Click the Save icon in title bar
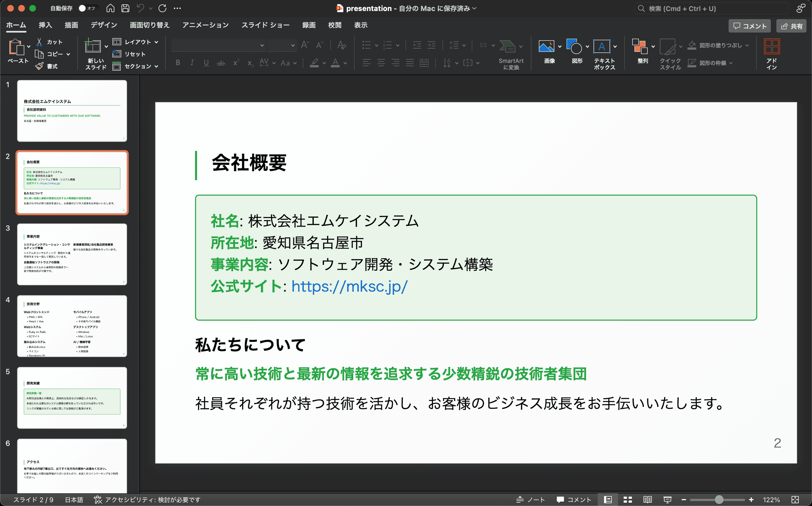Image resolution: width=812 pixels, height=506 pixels. tap(125, 8)
